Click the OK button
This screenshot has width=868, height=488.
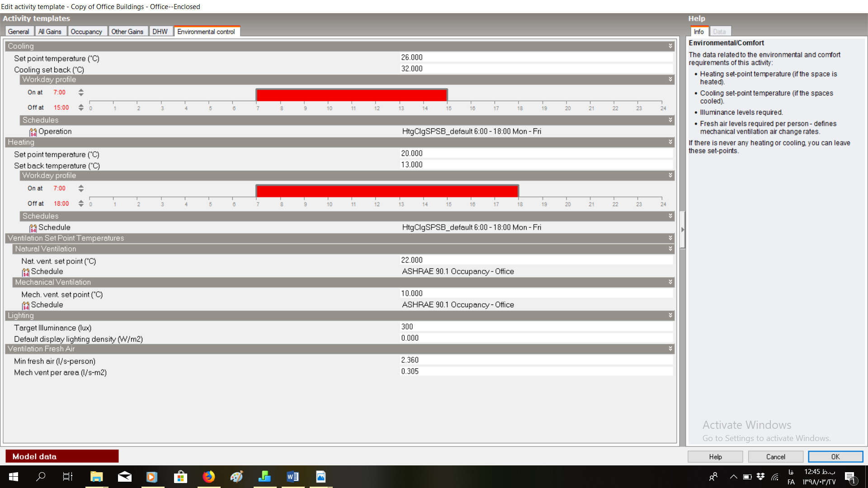(835, 457)
